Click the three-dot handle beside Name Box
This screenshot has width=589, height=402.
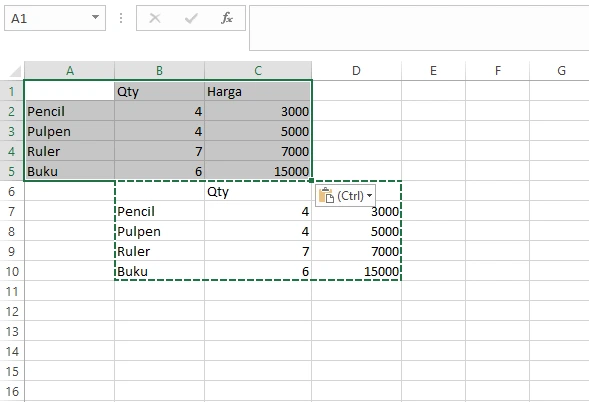121,18
